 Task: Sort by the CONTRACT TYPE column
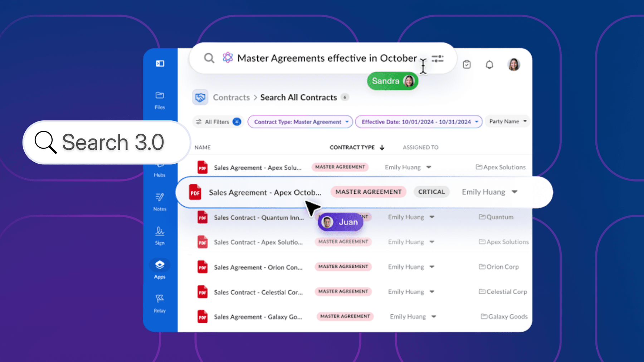[357, 147]
